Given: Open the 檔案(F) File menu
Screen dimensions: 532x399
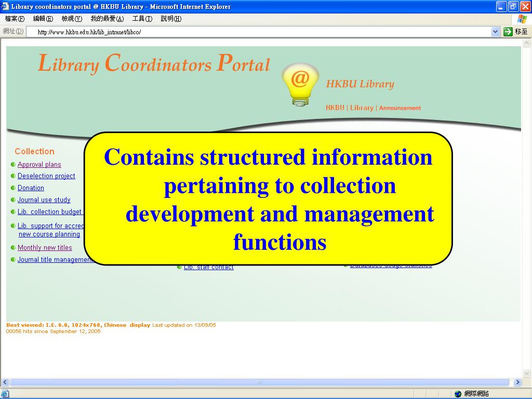Looking at the screenshot, I should (15, 19).
